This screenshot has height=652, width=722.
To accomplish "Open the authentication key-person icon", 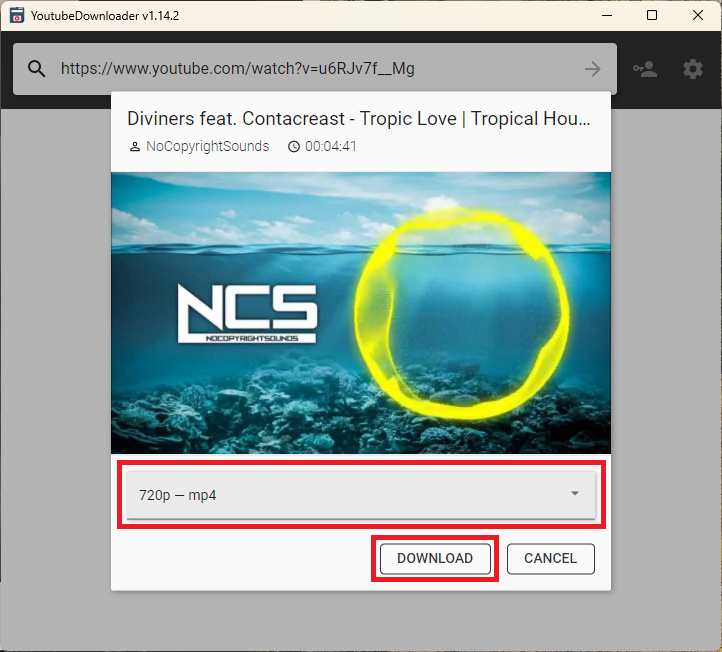I will coord(645,69).
